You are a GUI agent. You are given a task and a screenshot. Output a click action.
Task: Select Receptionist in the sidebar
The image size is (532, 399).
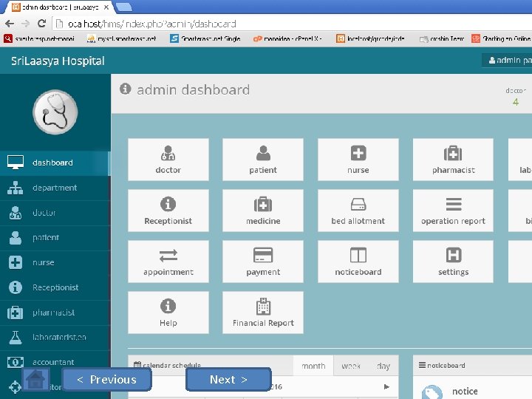click(x=55, y=287)
